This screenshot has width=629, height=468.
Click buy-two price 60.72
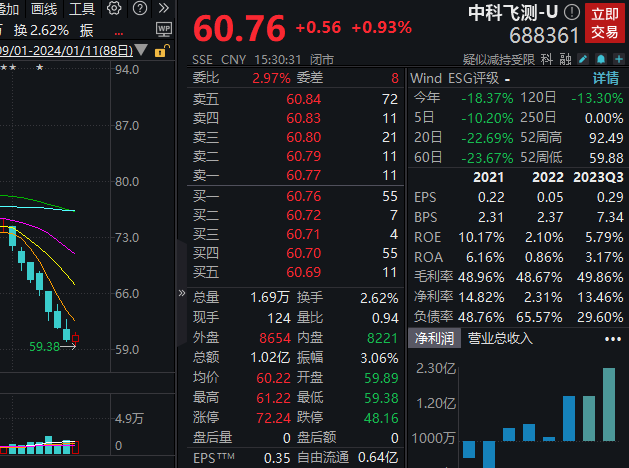click(x=304, y=215)
